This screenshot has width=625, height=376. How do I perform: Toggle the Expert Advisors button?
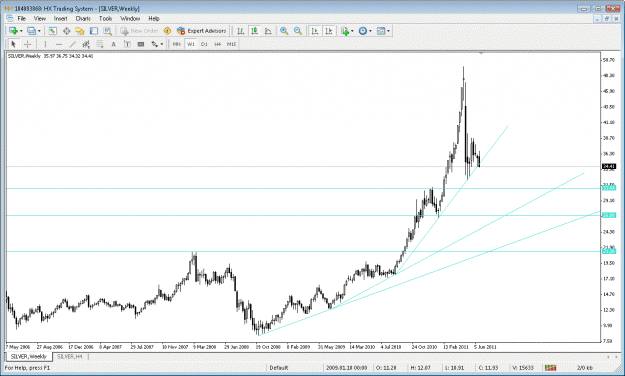202,31
